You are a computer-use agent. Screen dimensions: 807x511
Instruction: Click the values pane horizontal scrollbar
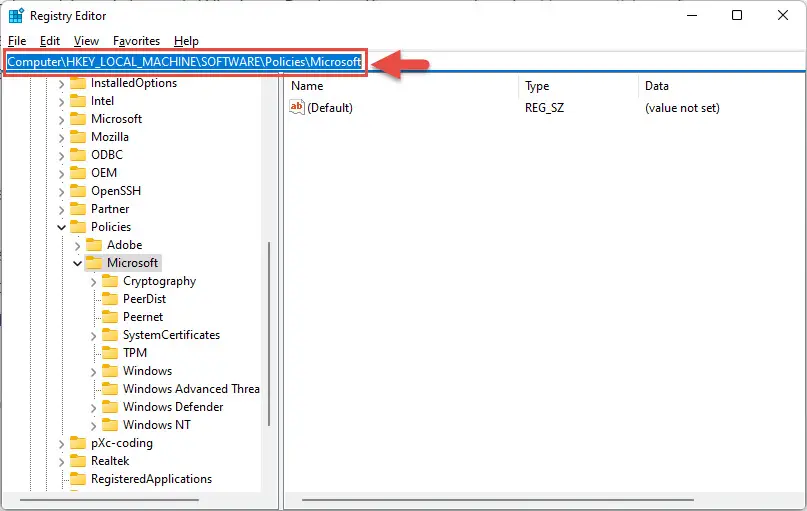pyautogui.click(x=498, y=500)
